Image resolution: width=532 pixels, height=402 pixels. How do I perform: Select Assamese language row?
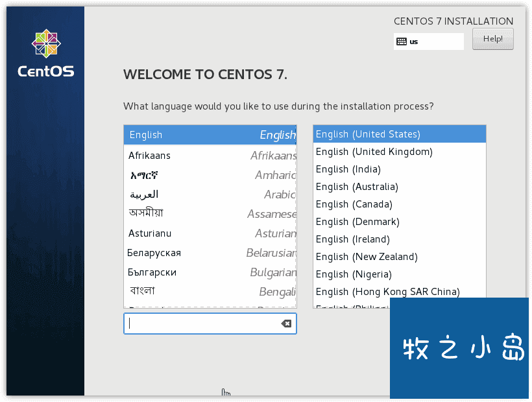(210, 213)
